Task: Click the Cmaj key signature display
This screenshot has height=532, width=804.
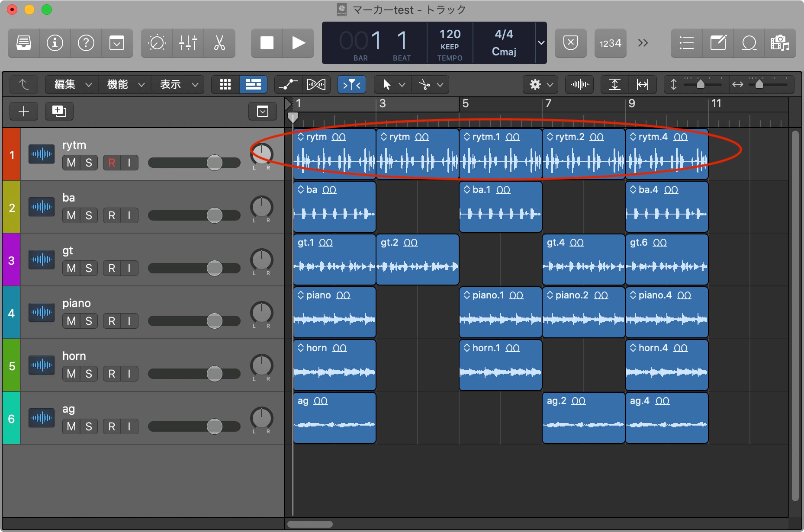Action: (504, 52)
